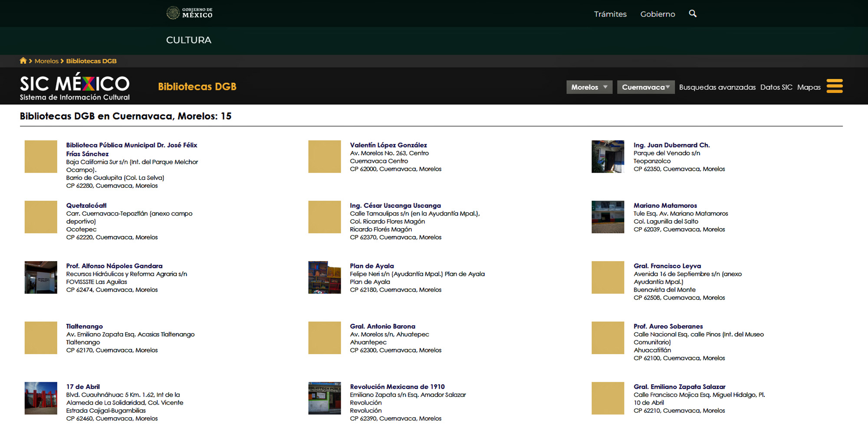Image resolution: width=868 pixels, height=428 pixels.
Task: Open the orange hamburger menu
Action: point(834,86)
